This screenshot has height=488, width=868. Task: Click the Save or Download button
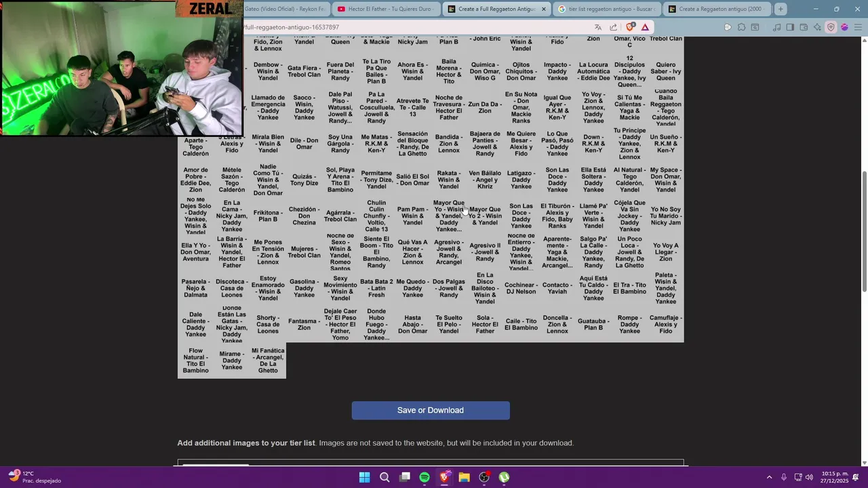click(431, 410)
